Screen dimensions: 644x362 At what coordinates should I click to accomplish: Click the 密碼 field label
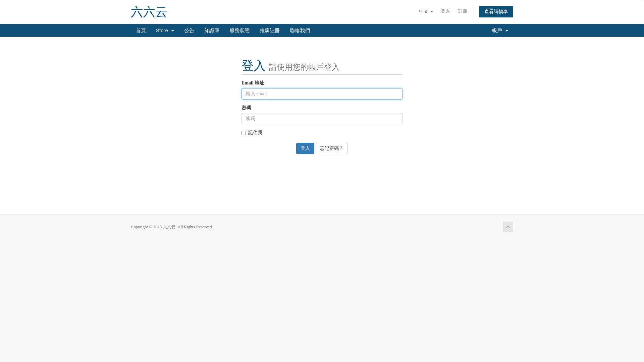[246, 108]
